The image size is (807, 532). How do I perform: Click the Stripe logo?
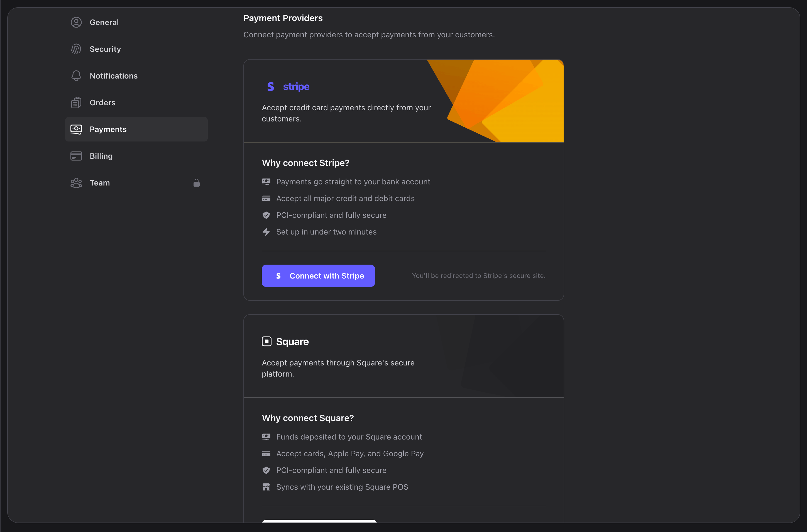pos(287,87)
